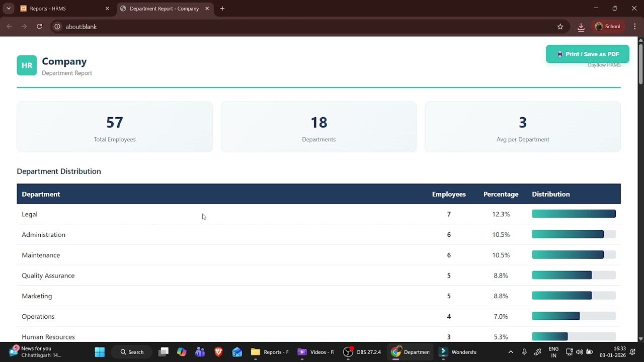The width and height of the screenshot is (644, 362).
Task: Reload the page with the refresh icon
Action: (39, 27)
